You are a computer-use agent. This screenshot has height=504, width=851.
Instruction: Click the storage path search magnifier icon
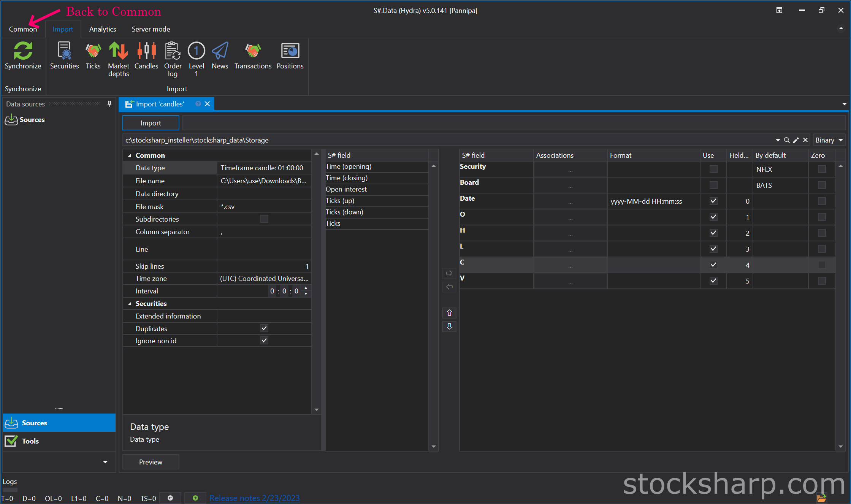point(787,140)
